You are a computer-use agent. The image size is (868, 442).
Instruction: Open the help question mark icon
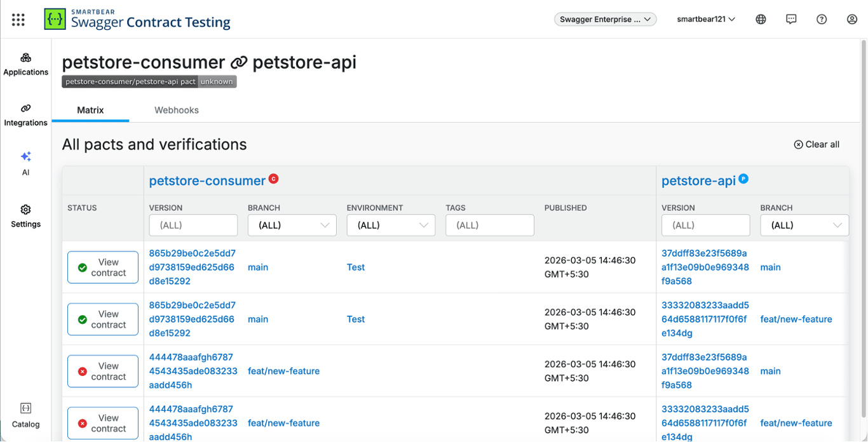tap(822, 20)
